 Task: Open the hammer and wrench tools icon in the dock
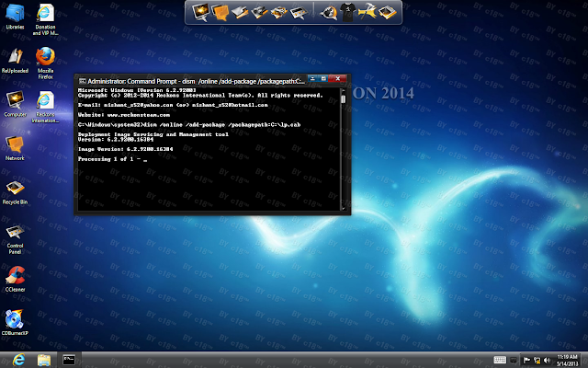tap(367, 12)
